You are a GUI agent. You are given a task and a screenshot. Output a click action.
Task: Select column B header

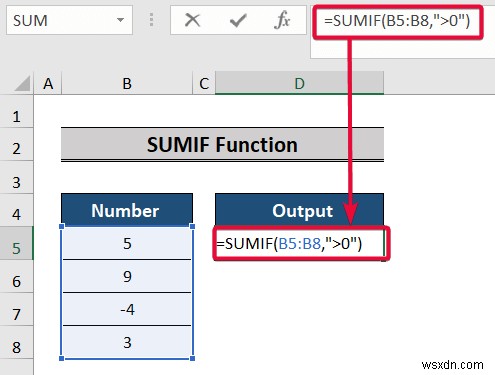[x=127, y=83]
